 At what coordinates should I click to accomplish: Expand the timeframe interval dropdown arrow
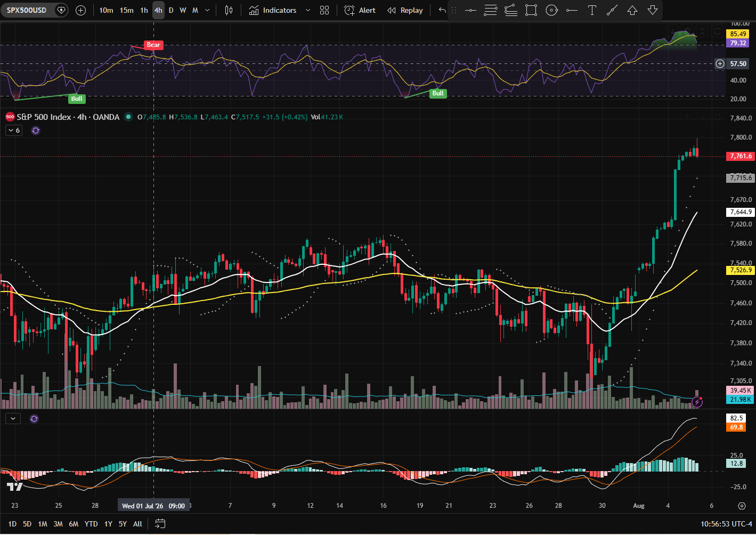coord(207,10)
